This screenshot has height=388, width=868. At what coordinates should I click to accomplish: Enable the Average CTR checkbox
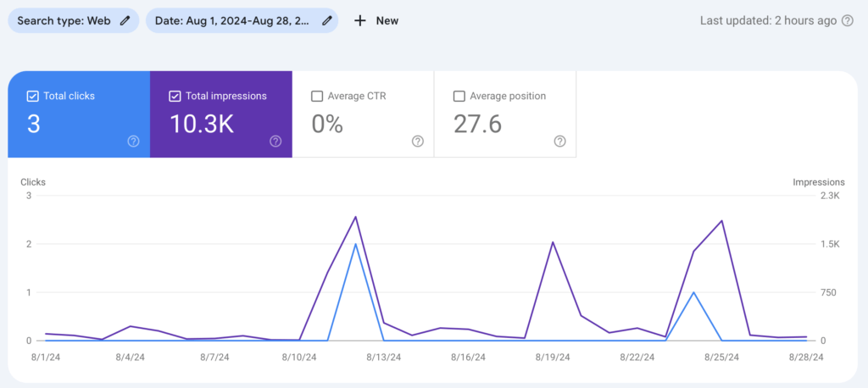click(x=317, y=96)
